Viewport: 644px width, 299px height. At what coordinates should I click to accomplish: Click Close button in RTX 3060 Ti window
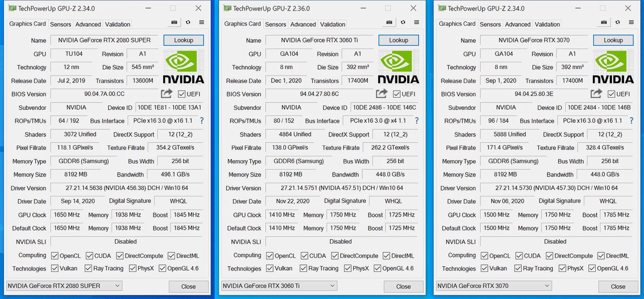tap(404, 286)
